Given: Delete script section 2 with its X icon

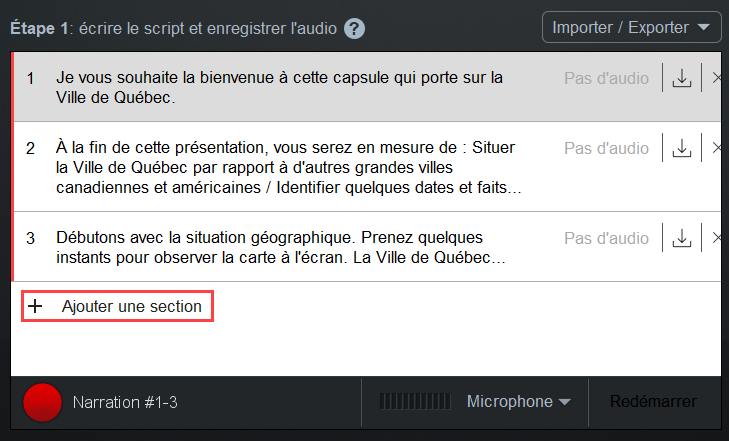Looking at the screenshot, I should pos(716,148).
